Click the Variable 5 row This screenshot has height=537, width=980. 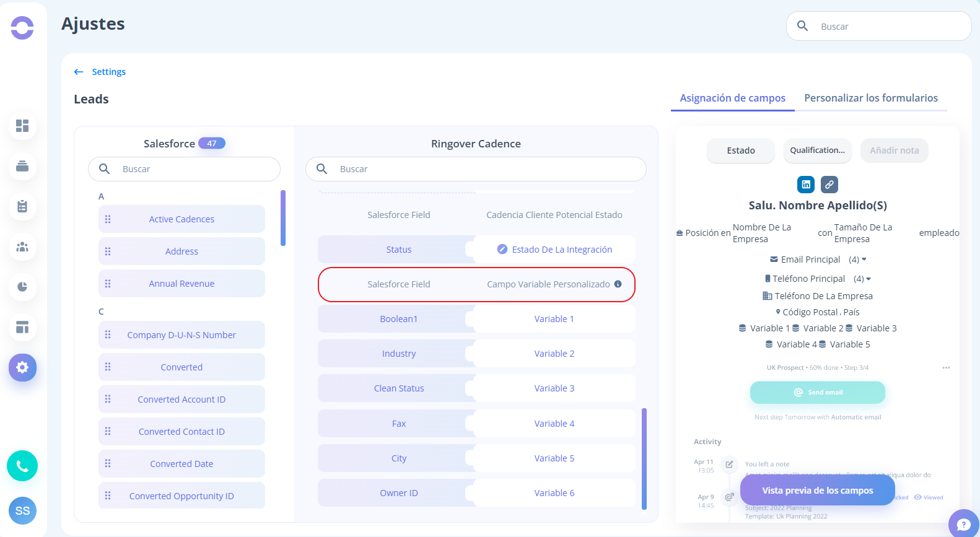click(554, 458)
